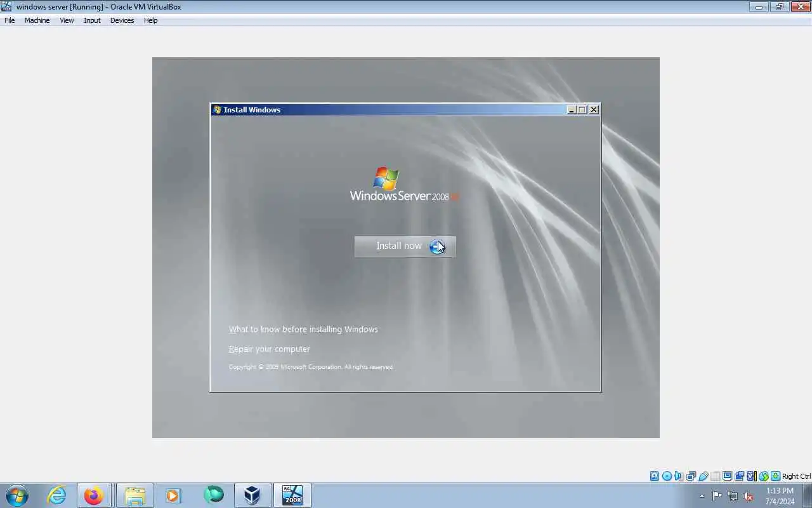
Task: Open the Devices menu
Action: (122, 20)
